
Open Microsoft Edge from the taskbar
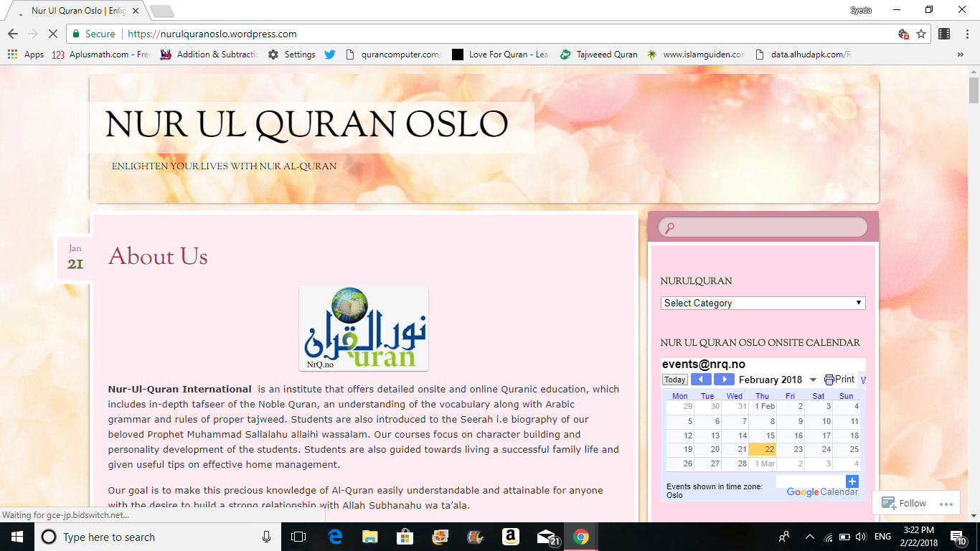coord(335,537)
